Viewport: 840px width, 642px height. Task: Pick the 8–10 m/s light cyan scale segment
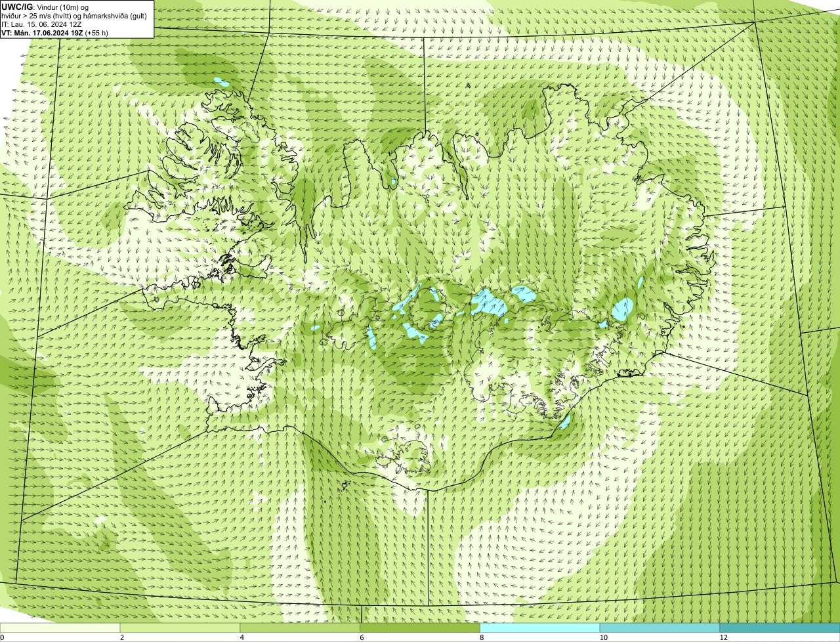click(540, 628)
